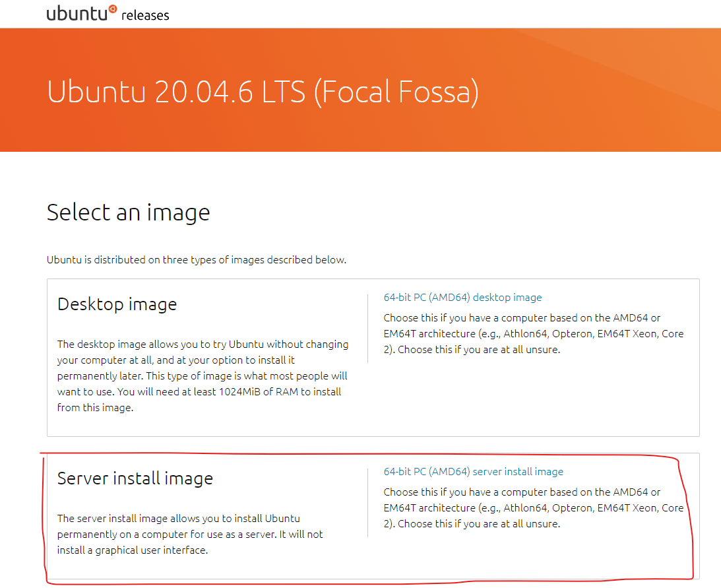Screen dimensions: 721x588
Task: Click the paragraph starting 'The desktop image allows you'
Action: (203, 376)
